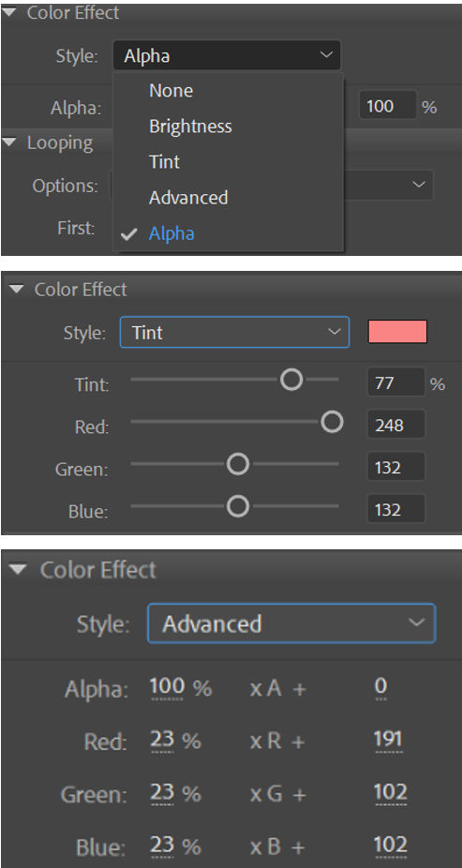Click the Red offset value 191
The image size is (462, 868).
388,741
